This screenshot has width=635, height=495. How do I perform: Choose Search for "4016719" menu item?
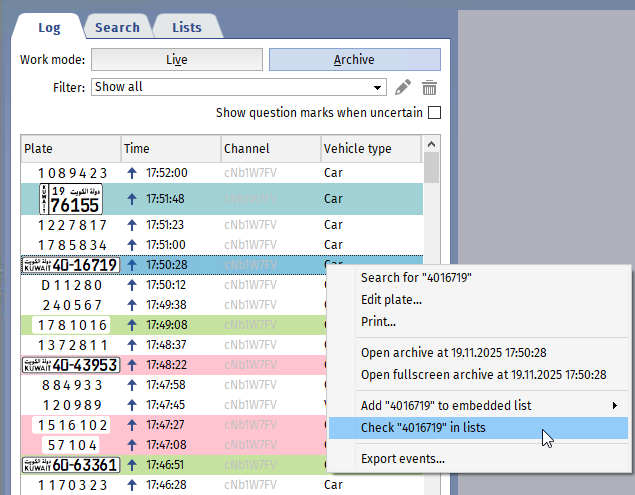[416, 278]
